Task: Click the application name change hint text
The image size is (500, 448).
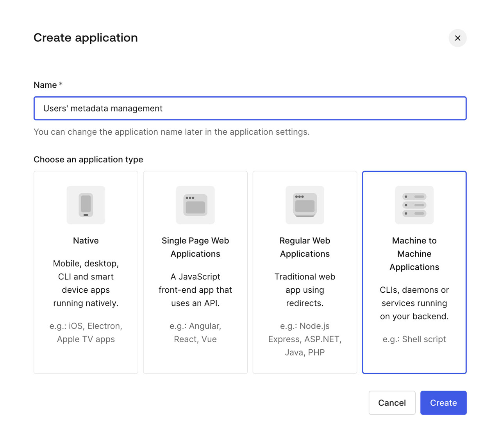Action: (x=171, y=132)
